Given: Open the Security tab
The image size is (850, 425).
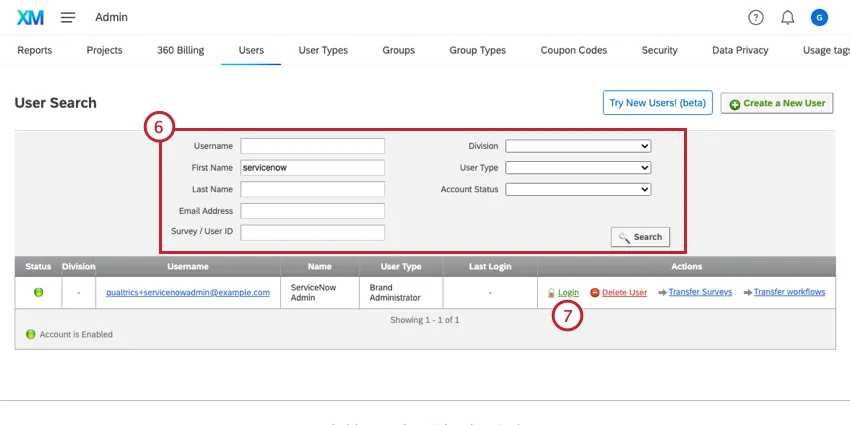Looking at the screenshot, I should click(659, 50).
